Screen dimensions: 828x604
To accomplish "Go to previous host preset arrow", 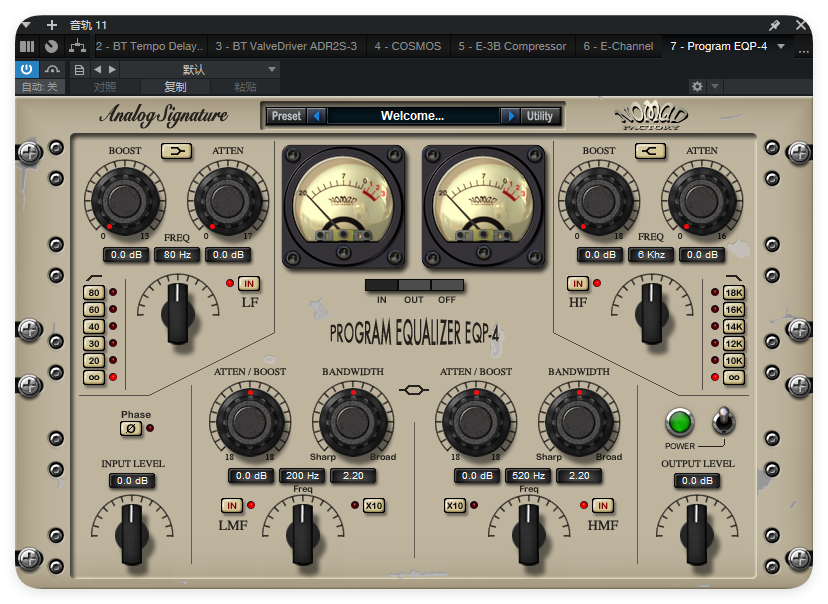I will click(98, 70).
